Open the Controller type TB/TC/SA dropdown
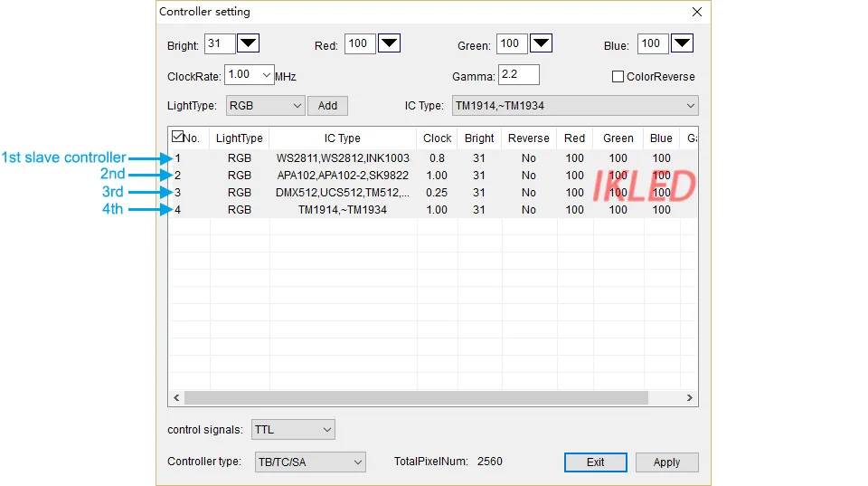The width and height of the screenshot is (868, 486). [x=310, y=462]
